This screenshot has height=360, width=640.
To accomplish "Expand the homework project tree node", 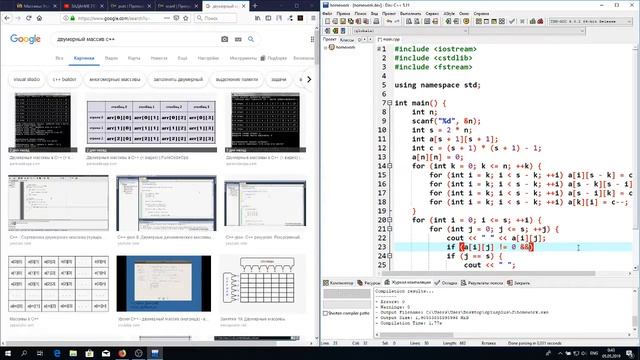I will (325, 47).
